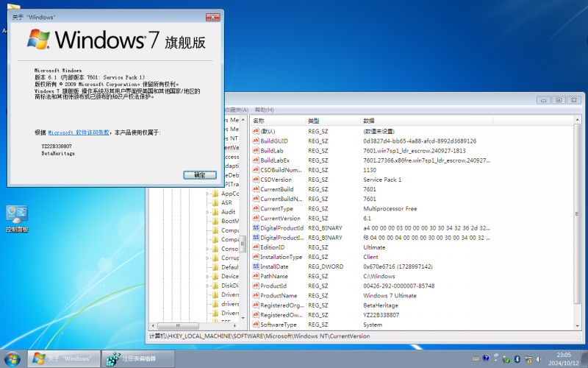Select the RegisteredOw... value name
Viewport: 588px width, 368px height.
tap(282, 315)
